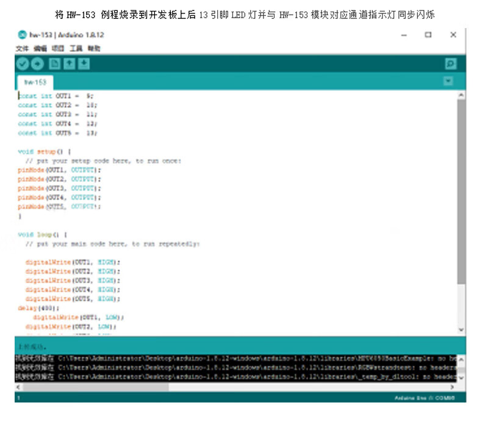Open the 工具 (Tools) menu
The height and width of the screenshot is (448, 482).
(76, 48)
